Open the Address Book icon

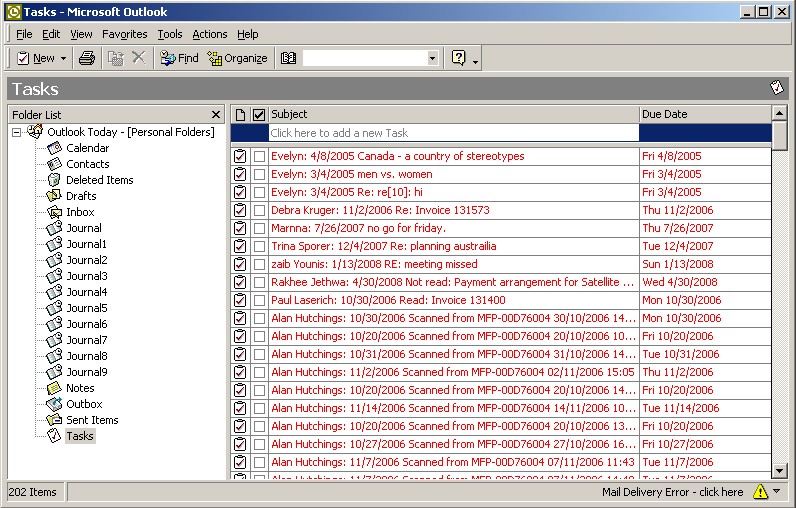(288, 58)
